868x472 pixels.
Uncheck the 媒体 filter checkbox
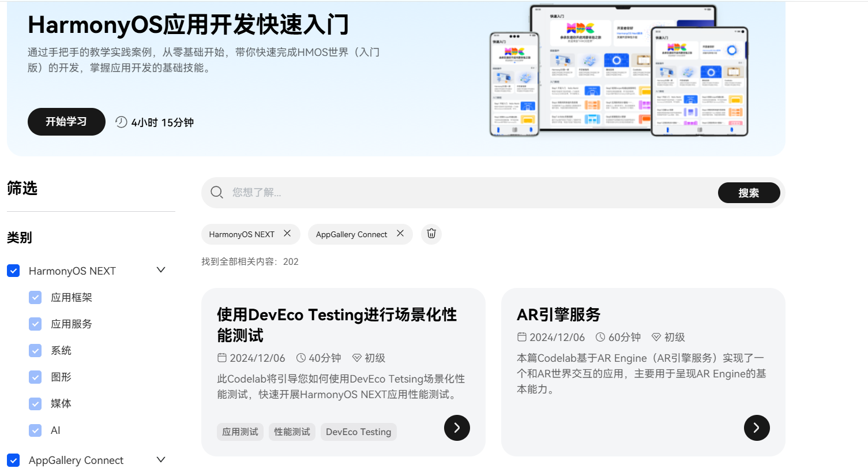point(35,403)
